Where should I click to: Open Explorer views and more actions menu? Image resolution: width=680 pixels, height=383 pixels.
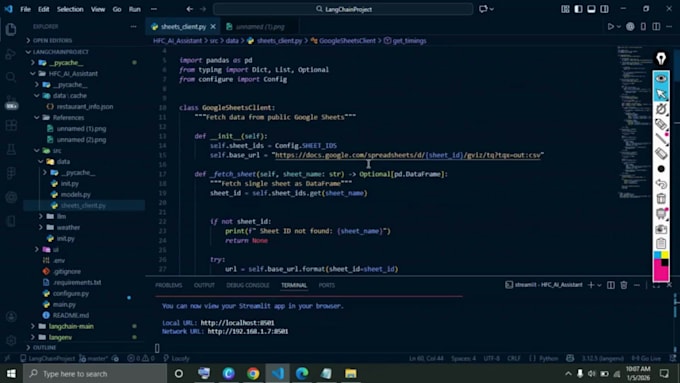(133, 26)
